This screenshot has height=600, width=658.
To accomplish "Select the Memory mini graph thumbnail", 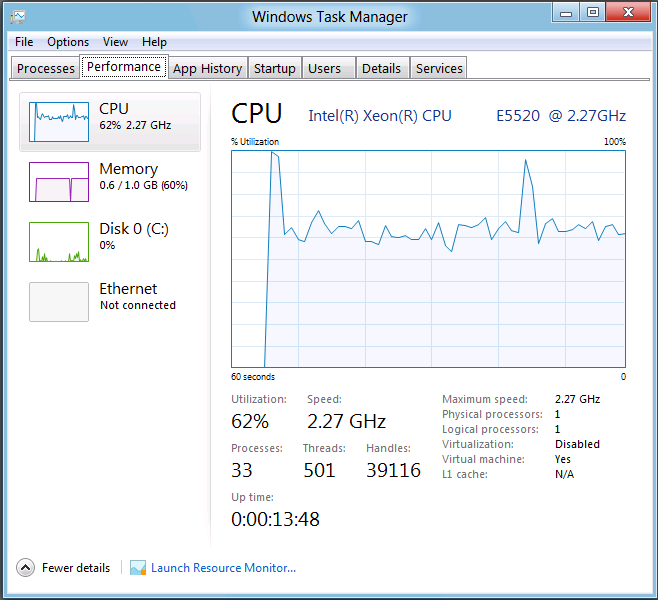I will tap(59, 182).
